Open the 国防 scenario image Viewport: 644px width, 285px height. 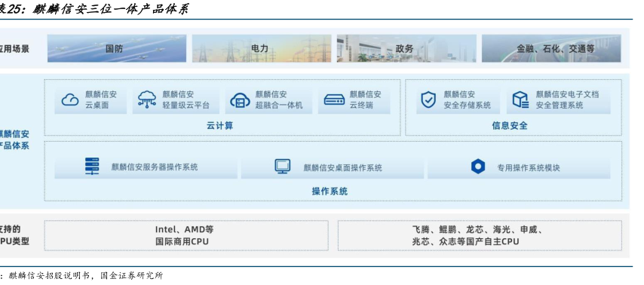pos(117,48)
